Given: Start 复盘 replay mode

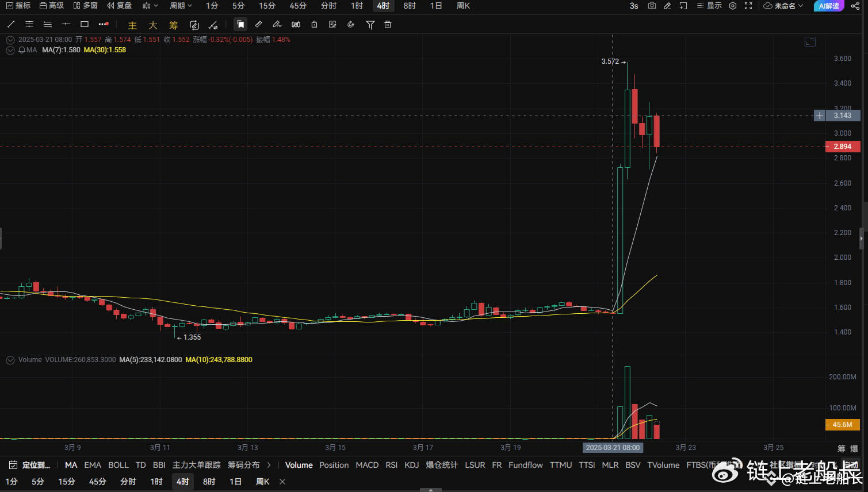Looking at the screenshot, I should point(119,6).
